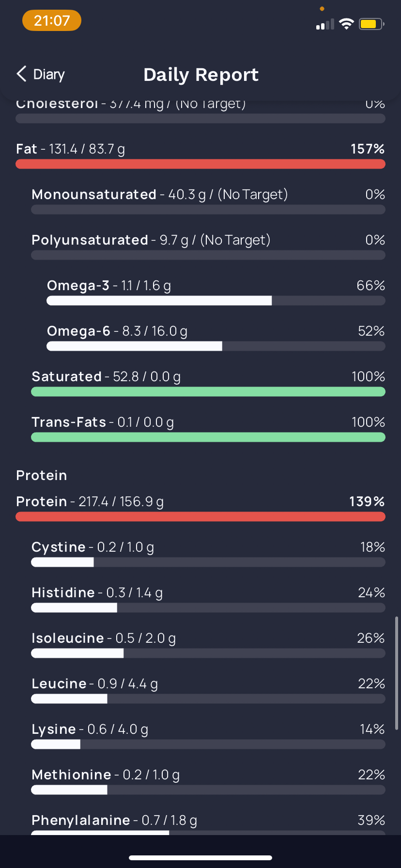401x868 pixels.
Task: Tap the Omega-6 progress bar
Action: coord(216,346)
